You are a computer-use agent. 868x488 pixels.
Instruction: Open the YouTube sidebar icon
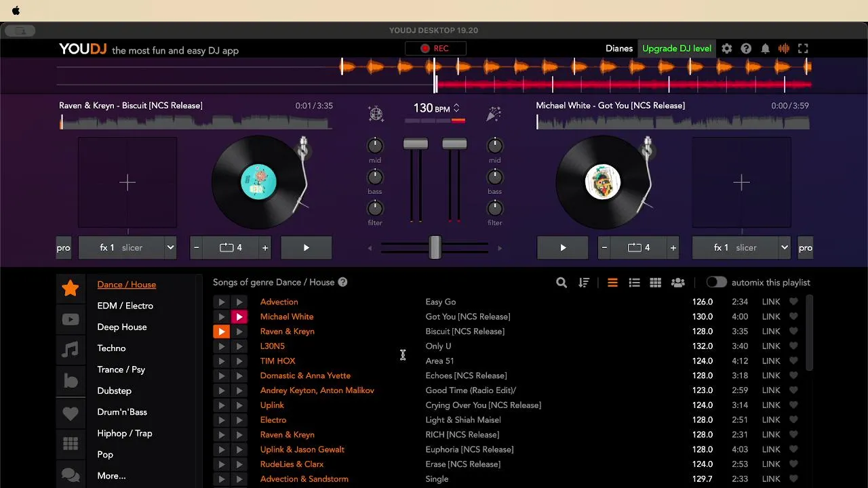coord(71,320)
